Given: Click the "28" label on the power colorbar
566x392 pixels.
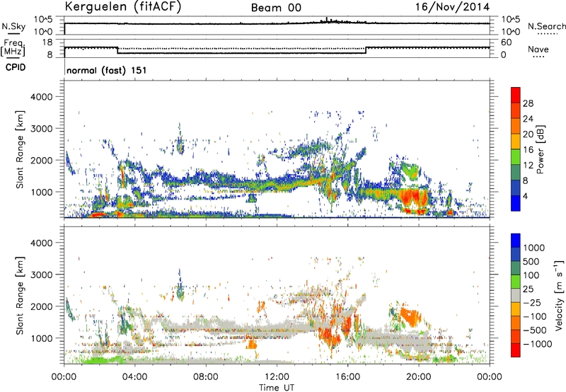Looking at the screenshot, I should [528, 103].
